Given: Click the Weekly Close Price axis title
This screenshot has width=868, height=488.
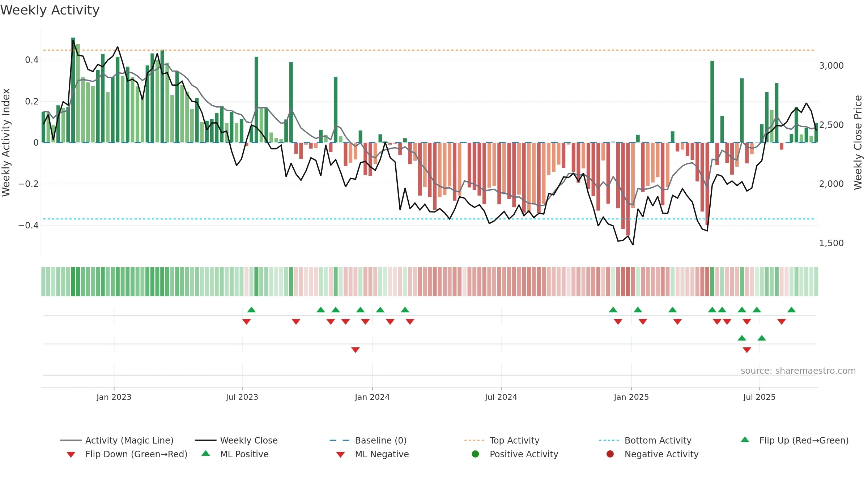Looking at the screenshot, I should (x=858, y=142).
